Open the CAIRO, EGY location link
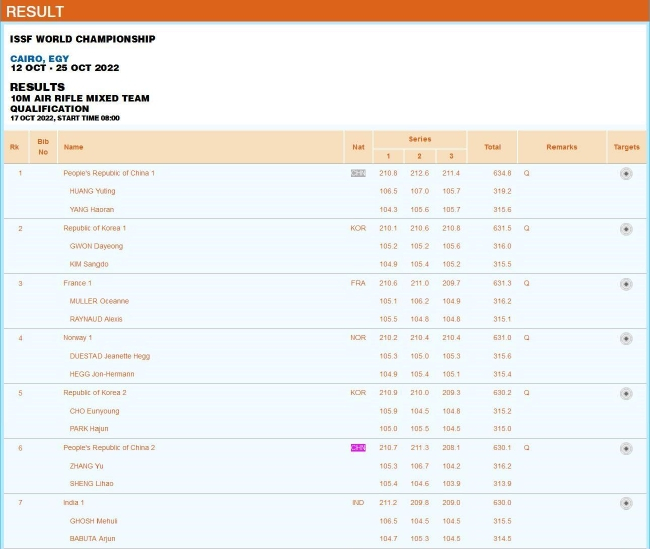Image resolution: width=650 pixels, height=549 pixels. [x=39, y=58]
